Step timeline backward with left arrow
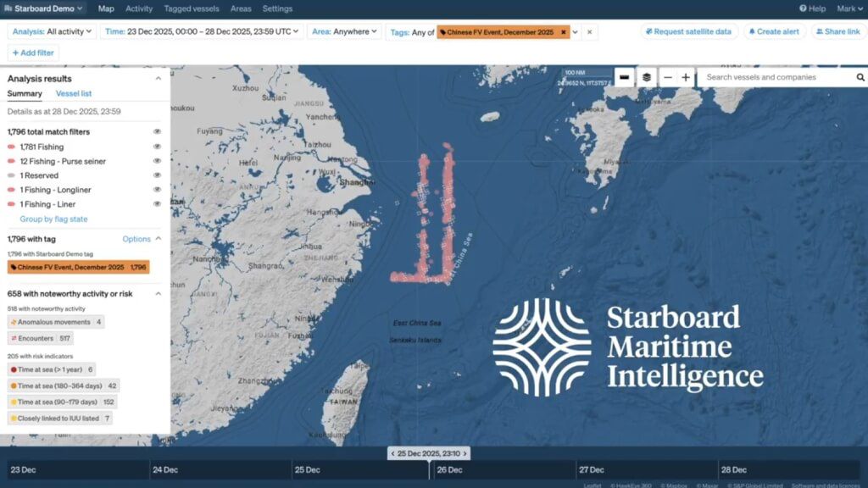The image size is (868, 488). [392, 453]
